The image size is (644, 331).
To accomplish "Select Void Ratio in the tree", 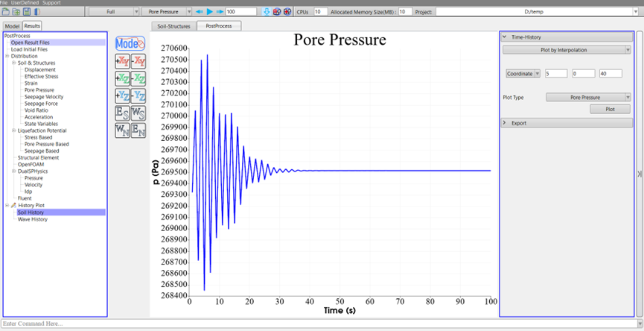I will [x=36, y=110].
